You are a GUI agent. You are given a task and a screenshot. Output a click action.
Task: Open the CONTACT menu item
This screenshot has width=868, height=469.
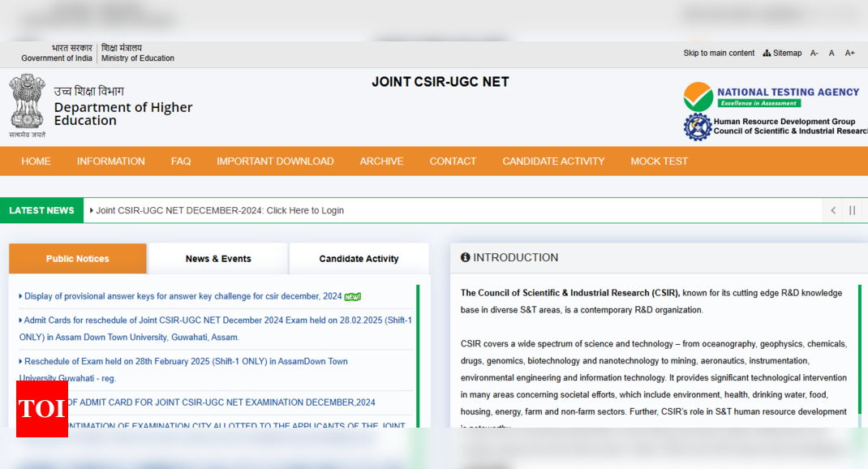pos(453,161)
